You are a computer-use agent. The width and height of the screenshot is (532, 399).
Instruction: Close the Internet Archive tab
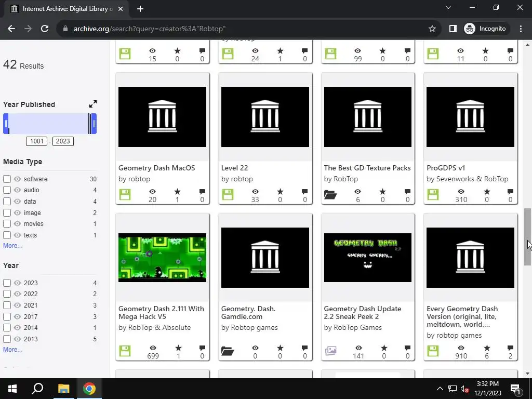(x=121, y=9)
